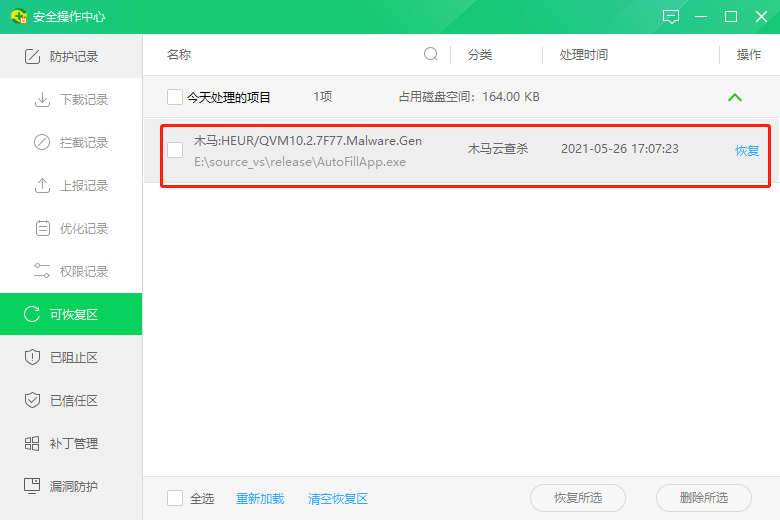
Task: Open the feedback message icon in title bar
Action: 671,17
